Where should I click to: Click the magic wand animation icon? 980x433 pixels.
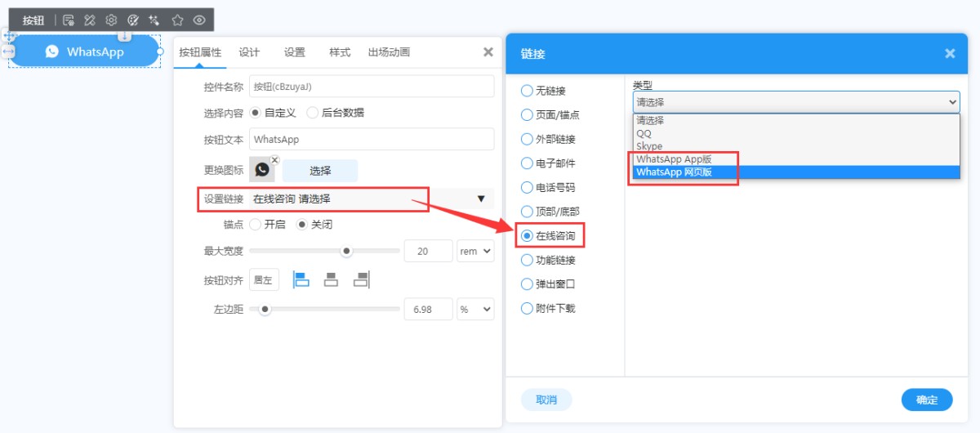pos(154,20)
